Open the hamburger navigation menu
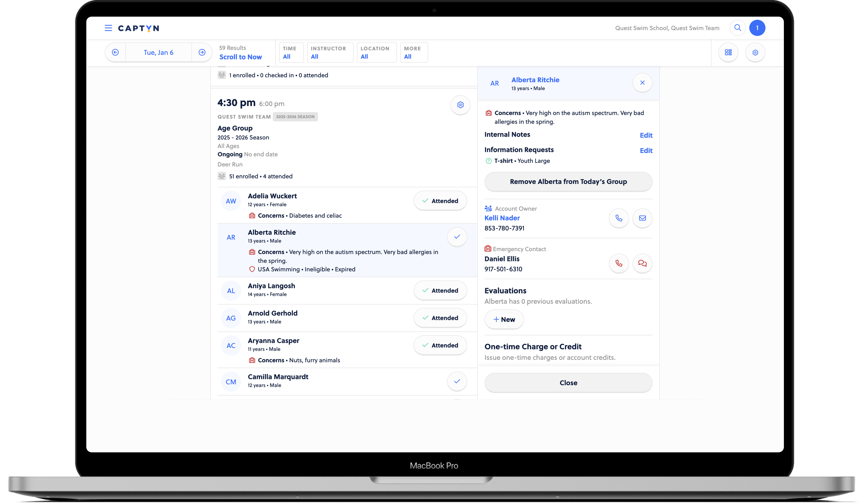 pos(108,28)
